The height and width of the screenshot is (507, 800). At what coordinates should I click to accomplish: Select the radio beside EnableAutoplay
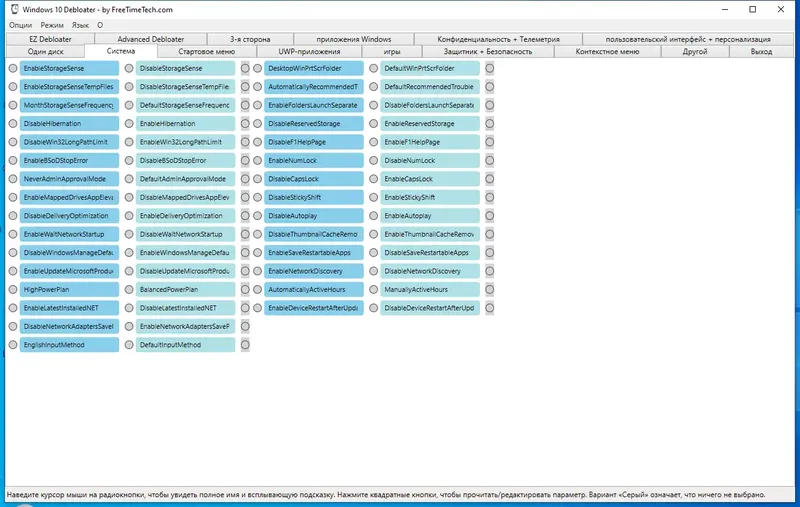pyautogui.click(x=373, y=216)
